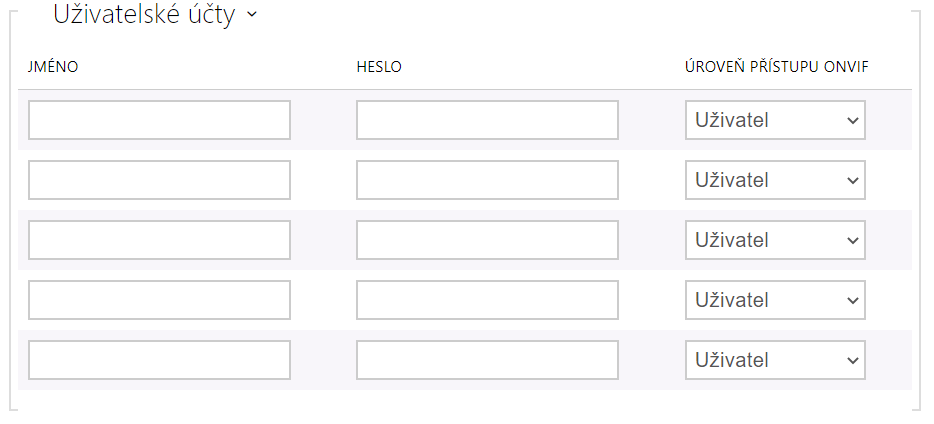Click the ÚROVEŇ PŘÍSTUPU ONVIF column header

(776, 67)
